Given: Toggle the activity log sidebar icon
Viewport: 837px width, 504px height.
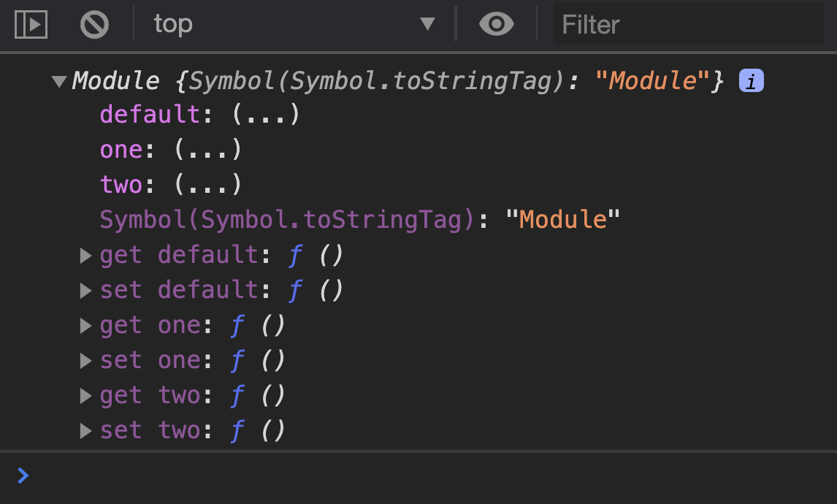Looking at the screenshot, I should pos(30,24).
